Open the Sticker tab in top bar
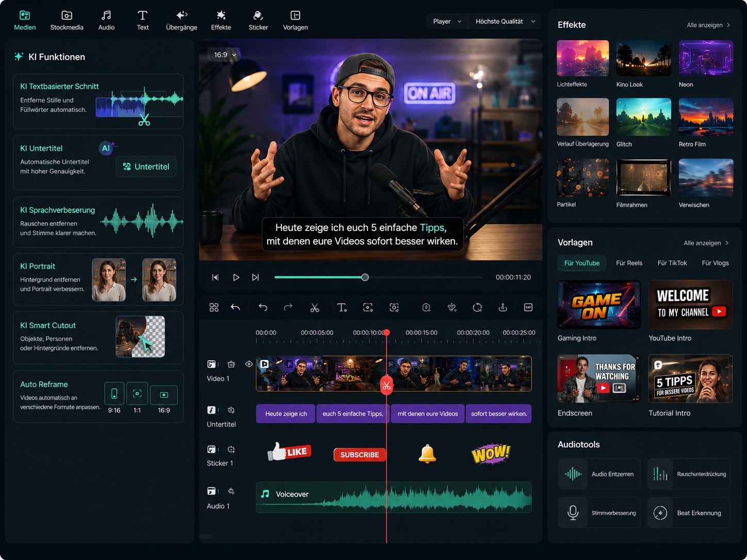 [x=258, y=21]
